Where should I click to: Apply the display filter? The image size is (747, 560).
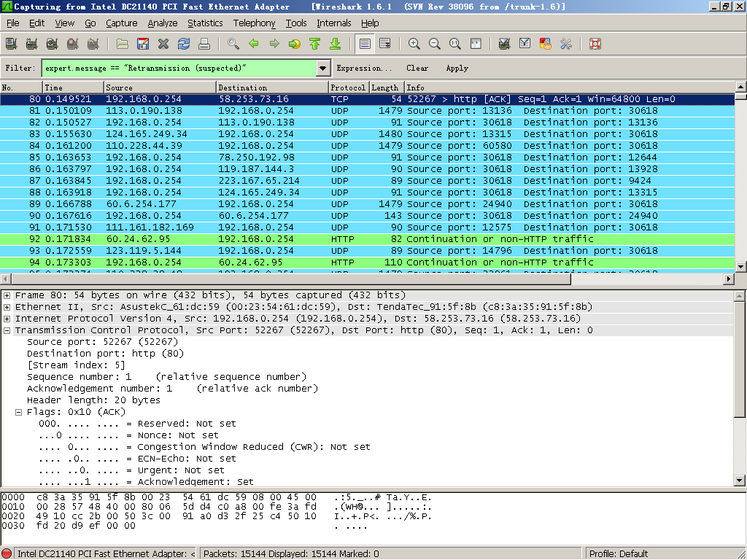(x=457, y=68)
